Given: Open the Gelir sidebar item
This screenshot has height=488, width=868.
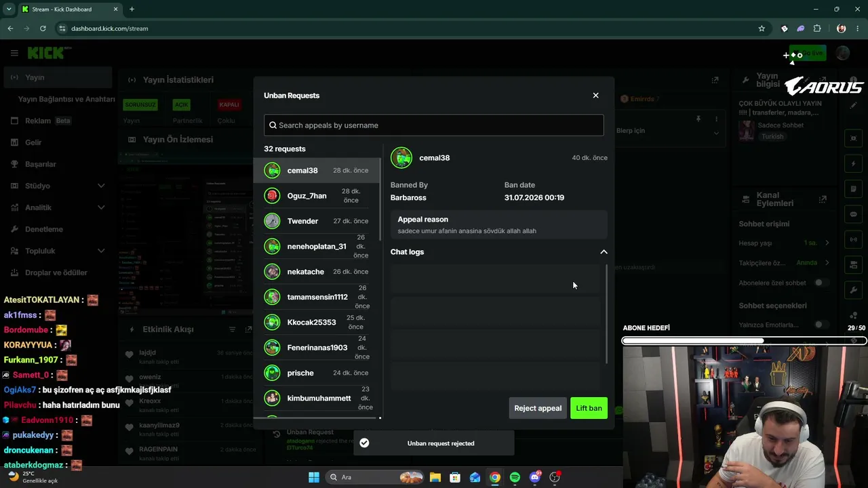Looking at the screenshot, I should coord(58,142).
